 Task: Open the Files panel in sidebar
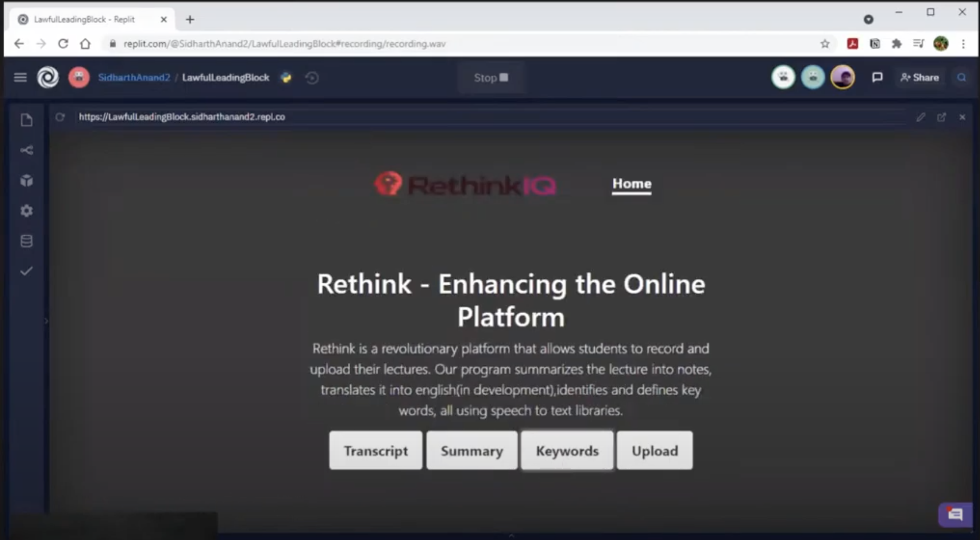click(x=26, y=120)
